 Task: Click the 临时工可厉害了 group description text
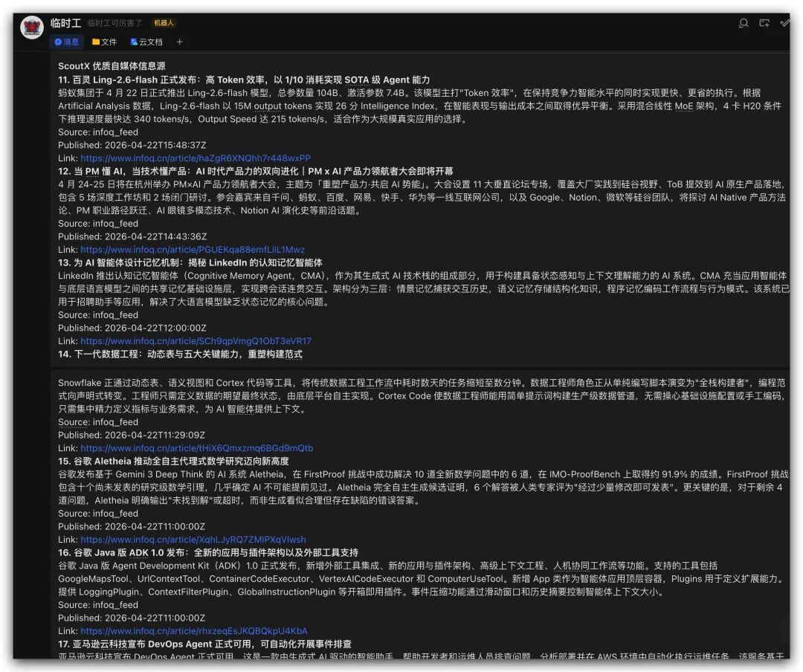[x=114, y=23]
